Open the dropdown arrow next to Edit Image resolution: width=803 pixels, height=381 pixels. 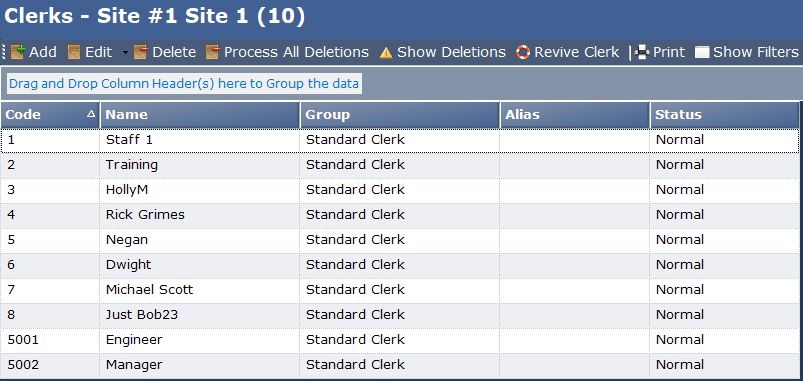tap(125, 52)
